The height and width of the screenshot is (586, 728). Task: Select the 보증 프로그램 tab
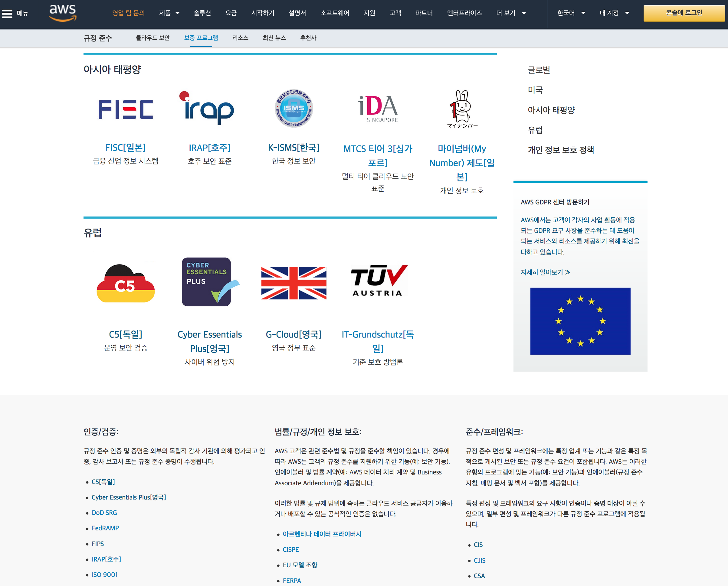click(201, 38)
